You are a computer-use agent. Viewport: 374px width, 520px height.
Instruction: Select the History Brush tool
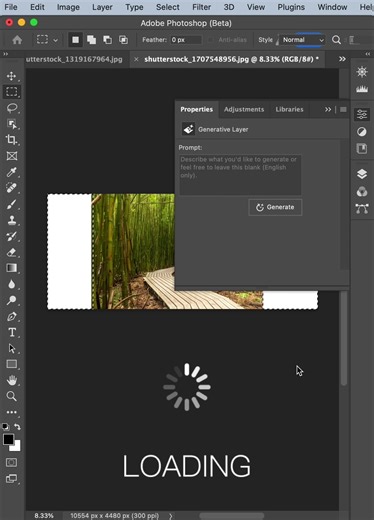(x=12, y=236)
